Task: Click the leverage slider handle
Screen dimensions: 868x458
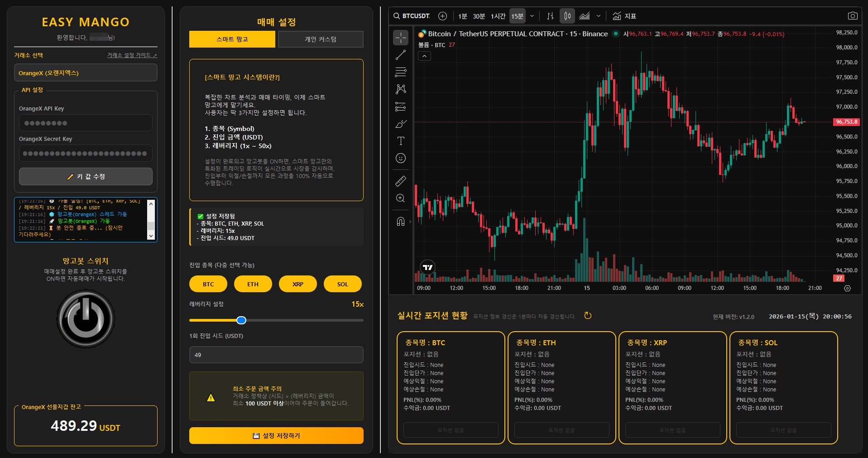Action: tap(241, 320)
